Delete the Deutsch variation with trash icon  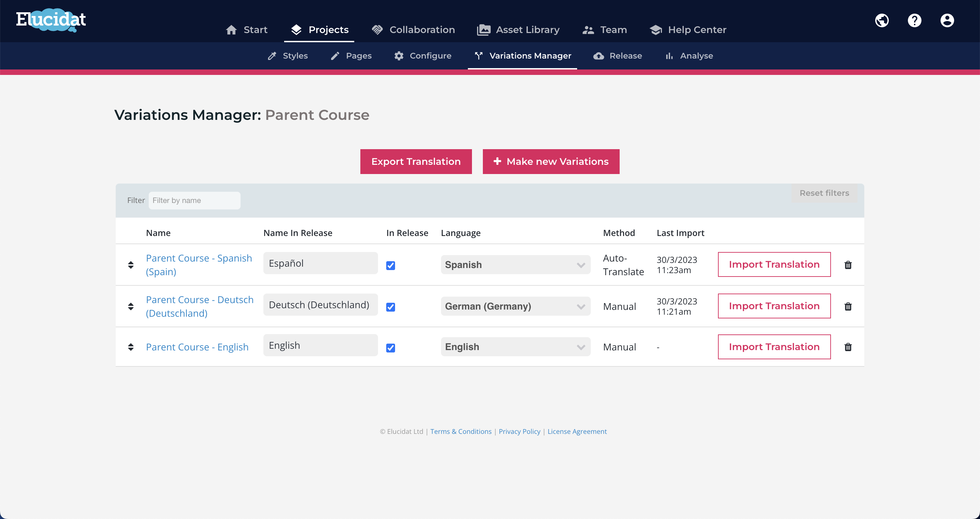coord(848,306)
